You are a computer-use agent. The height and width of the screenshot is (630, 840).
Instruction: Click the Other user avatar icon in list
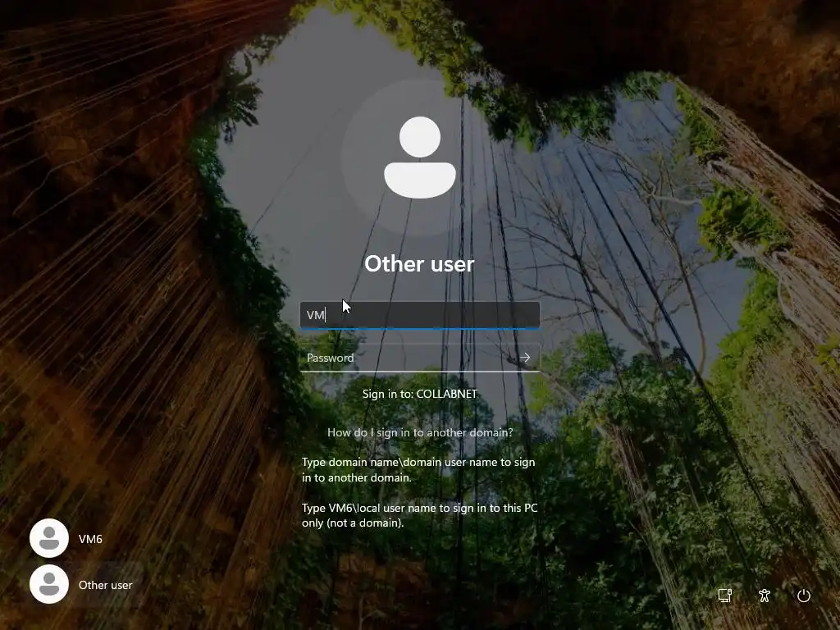[x=49, y=584]
